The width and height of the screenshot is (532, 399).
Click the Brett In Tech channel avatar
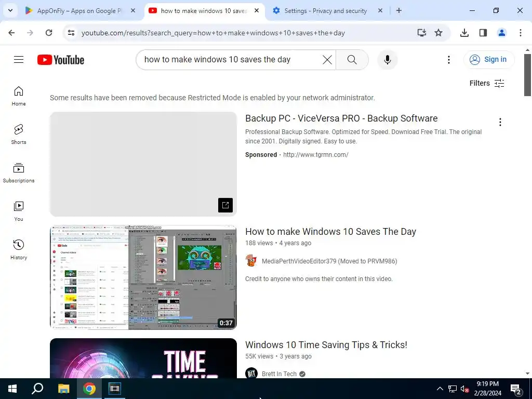click(x=251, y=373)
